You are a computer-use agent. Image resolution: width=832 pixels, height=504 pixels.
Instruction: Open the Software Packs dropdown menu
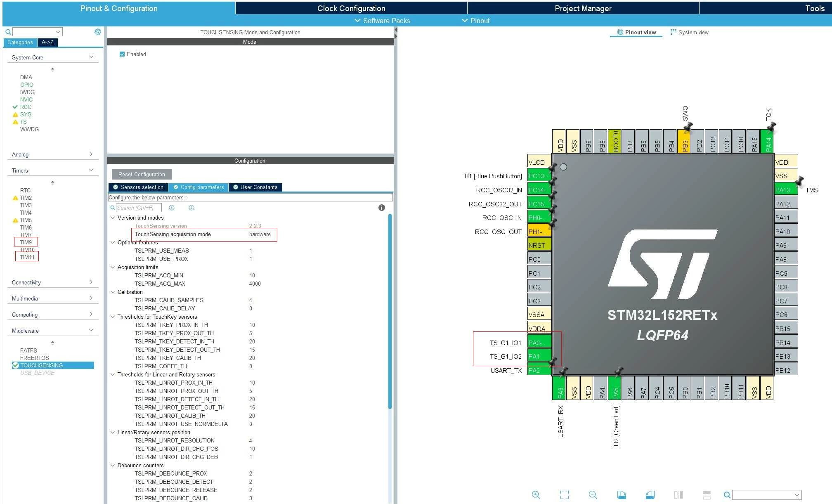pyautogui.click(x=382, y=21)
